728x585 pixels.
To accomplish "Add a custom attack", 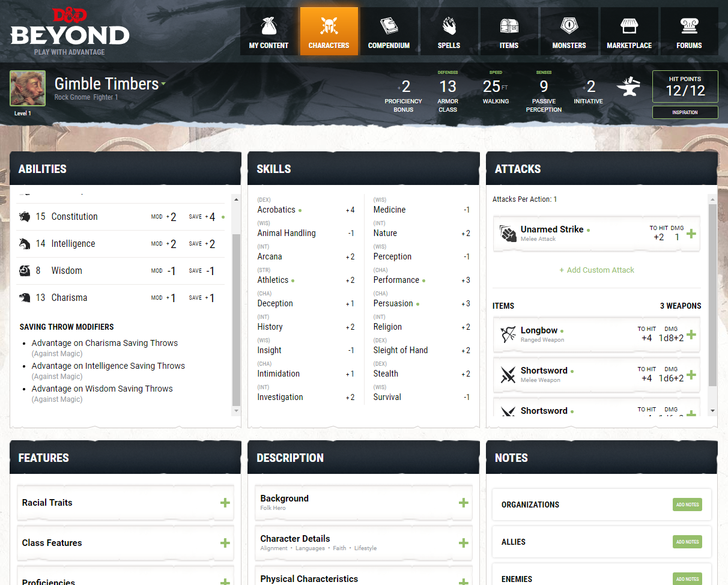I will coord(596,270).
